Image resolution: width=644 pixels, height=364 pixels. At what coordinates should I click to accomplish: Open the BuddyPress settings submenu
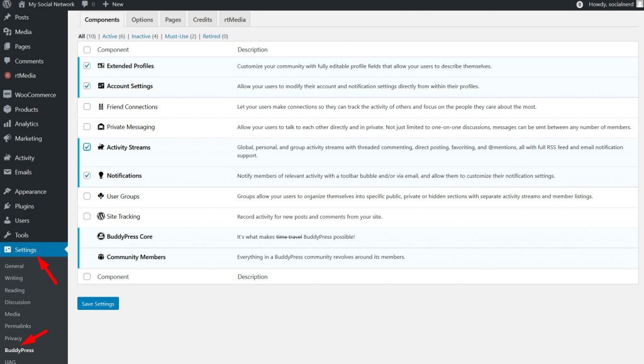coord(19,350)
